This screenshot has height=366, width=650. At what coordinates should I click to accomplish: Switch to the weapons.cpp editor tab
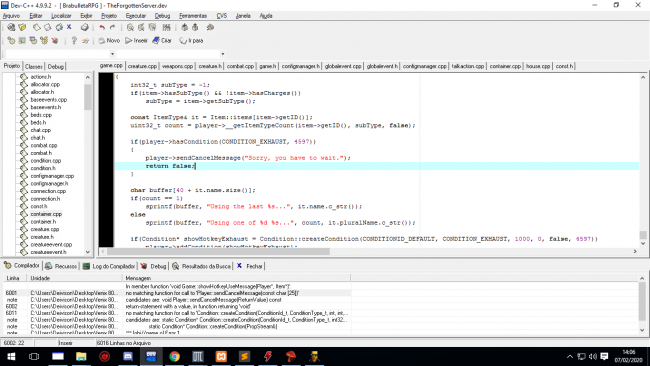(177, 66)
